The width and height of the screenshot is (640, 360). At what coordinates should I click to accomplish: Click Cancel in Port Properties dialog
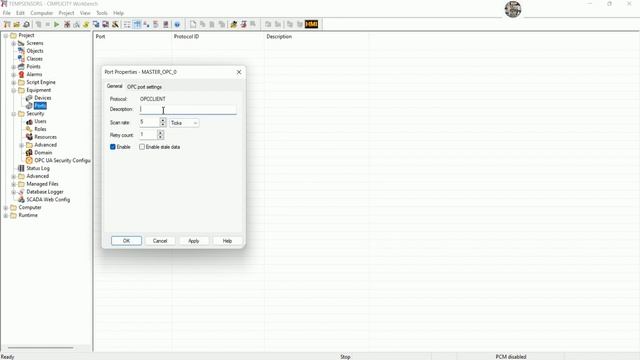click(x=160, y=241)
